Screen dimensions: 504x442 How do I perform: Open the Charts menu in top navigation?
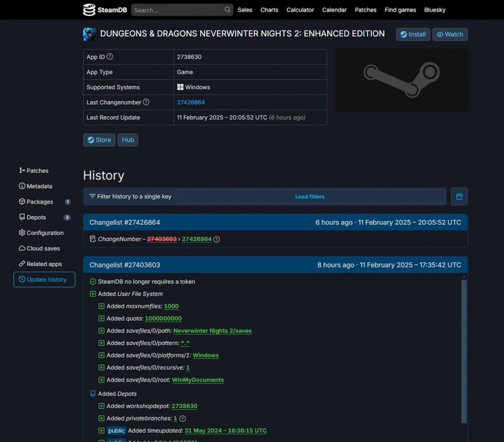[x=269, y=10]
